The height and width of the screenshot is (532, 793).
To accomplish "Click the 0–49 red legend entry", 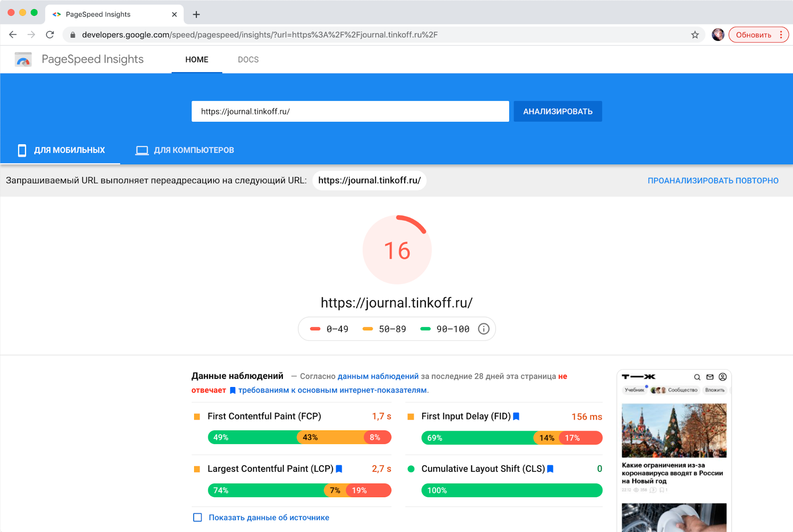I will pyautogui.click(x=329, y=329).
